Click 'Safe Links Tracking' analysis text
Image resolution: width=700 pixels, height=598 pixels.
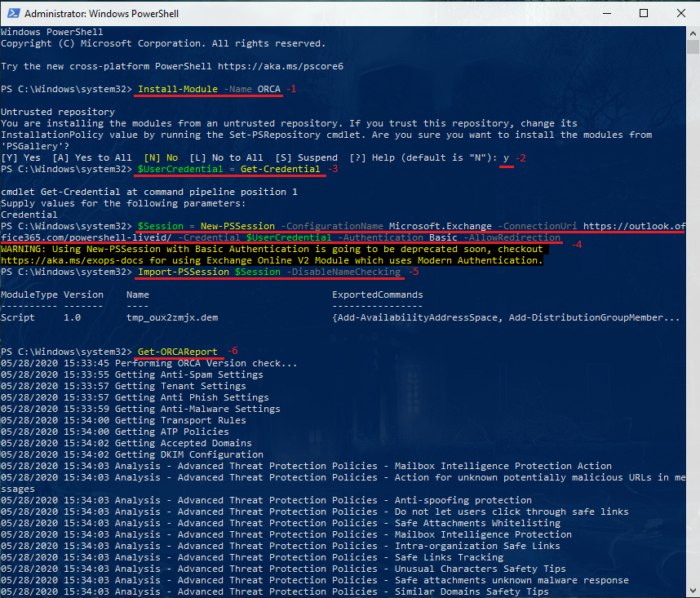(449, 557)
